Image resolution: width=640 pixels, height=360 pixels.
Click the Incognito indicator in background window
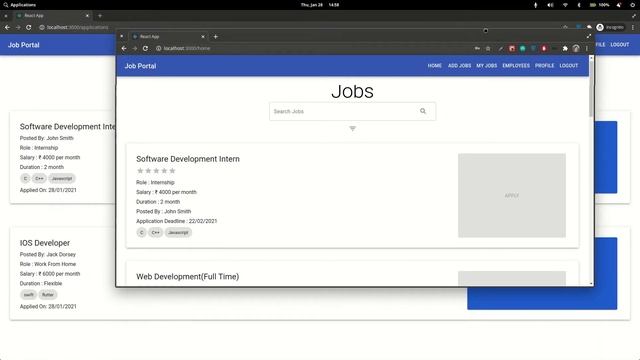[x=610, y=27]
